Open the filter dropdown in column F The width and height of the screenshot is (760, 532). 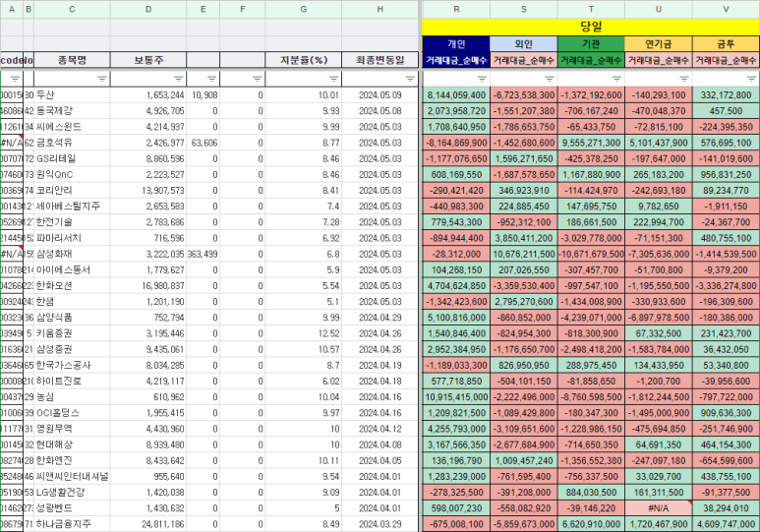[257, 79]
